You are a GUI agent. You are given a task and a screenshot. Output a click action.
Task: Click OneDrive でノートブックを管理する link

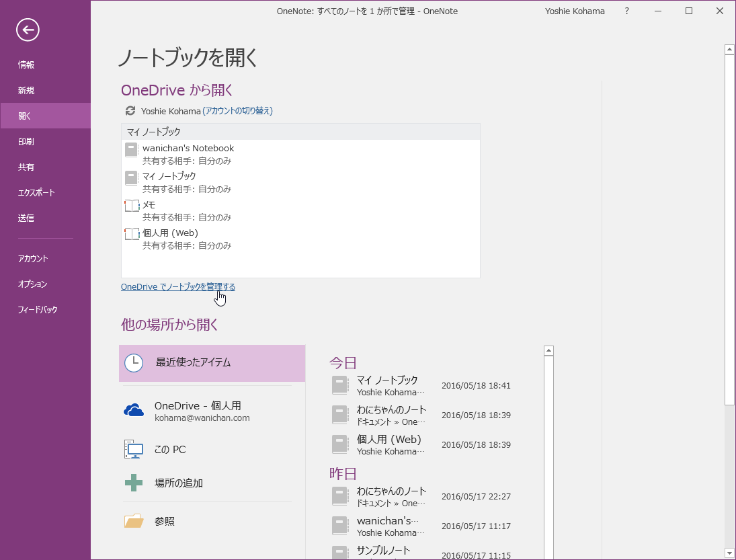click(x=178, y=287)
